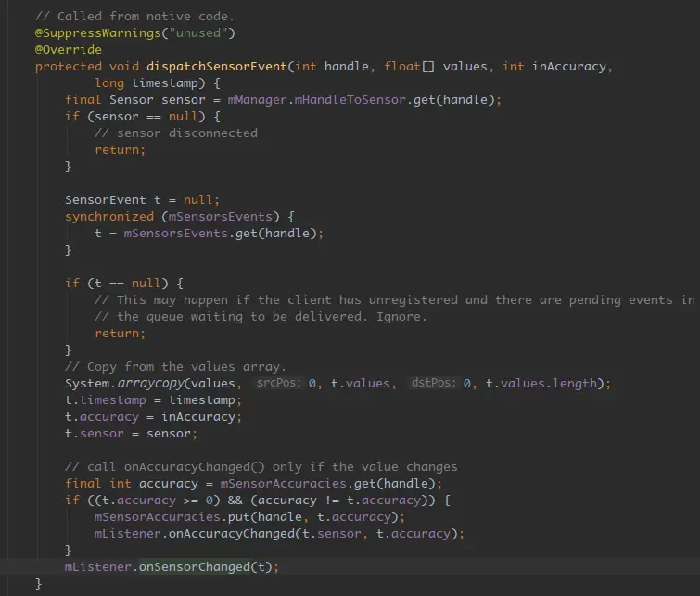
Task: Click return statement under sensor disconnected
Action: [121, 150]
